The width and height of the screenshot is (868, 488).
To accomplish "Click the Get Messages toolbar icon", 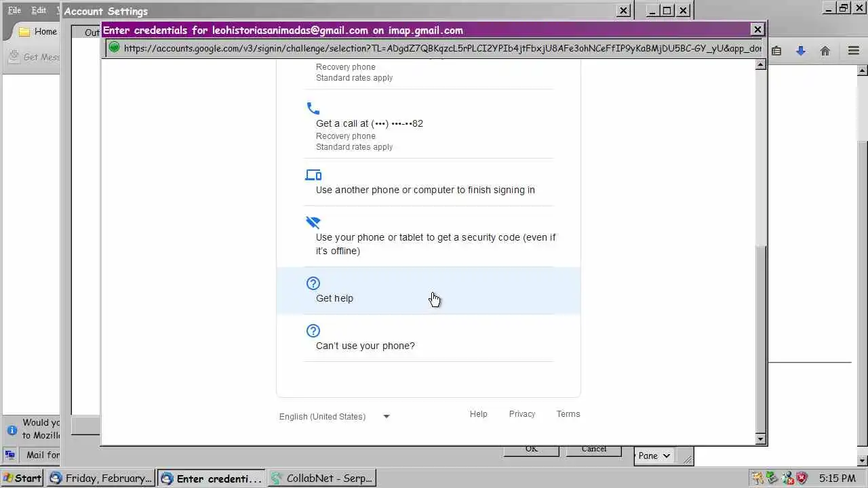I will 14,57.
